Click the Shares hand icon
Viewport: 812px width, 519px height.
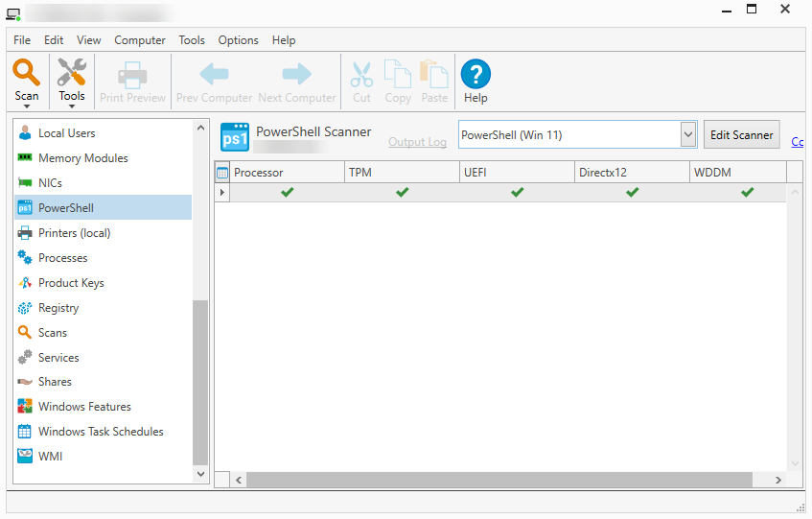(25, 382)
